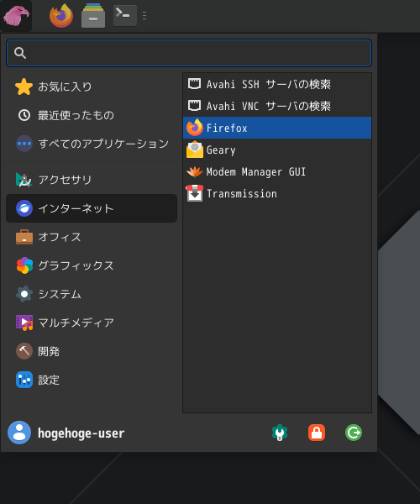The height and width of the screenshot is (504, 420).
Task: Open the グラフィックス category
Action: pos(92,265)
